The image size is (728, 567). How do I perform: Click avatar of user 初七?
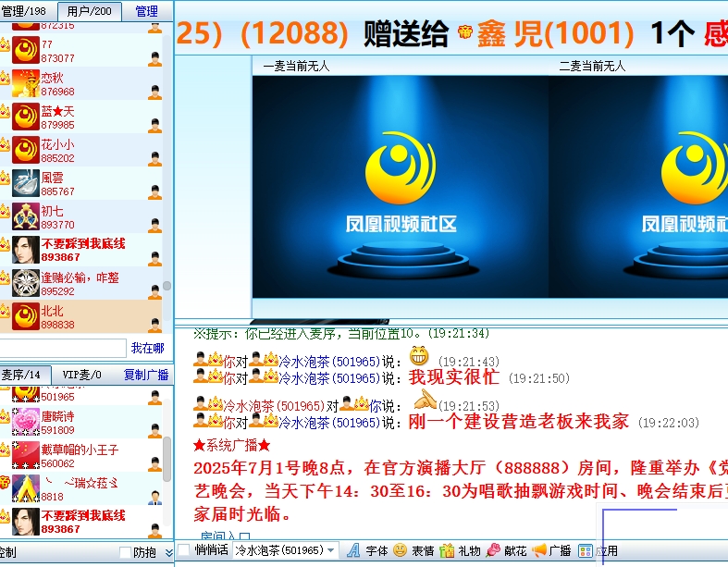pos(26,216)
